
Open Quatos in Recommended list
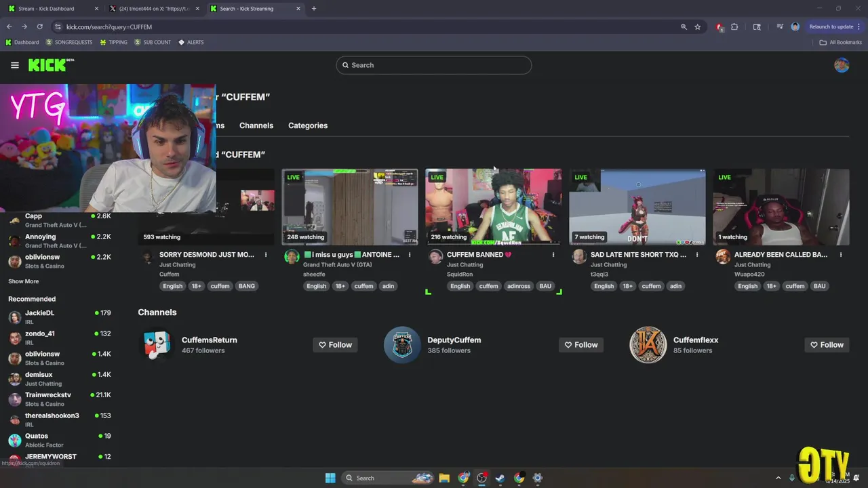click(60, 440)
